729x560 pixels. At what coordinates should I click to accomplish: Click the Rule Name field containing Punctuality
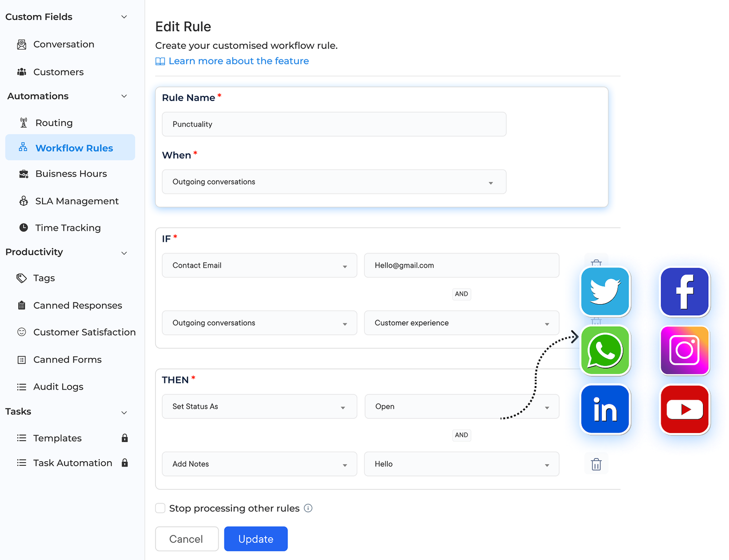(334, 124)
